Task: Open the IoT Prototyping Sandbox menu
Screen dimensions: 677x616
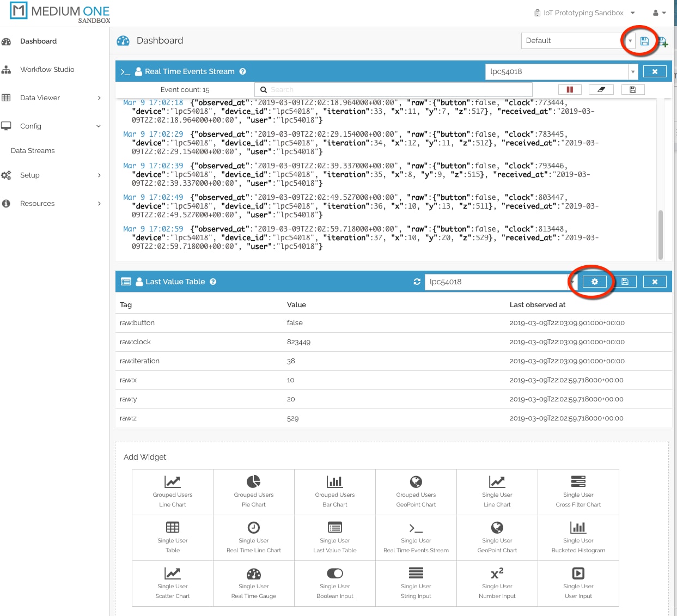Action: 584,13
